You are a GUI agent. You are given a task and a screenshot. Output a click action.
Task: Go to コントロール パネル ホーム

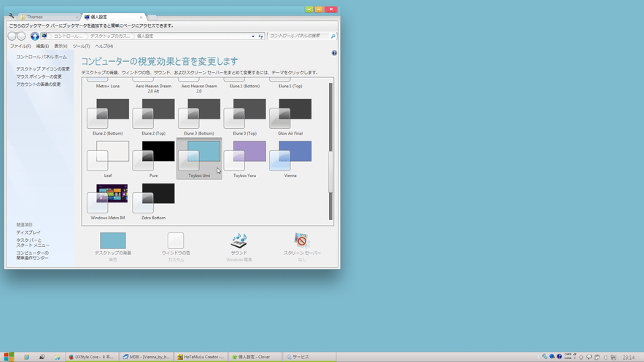pyautogui.click(x=41, y=57)
